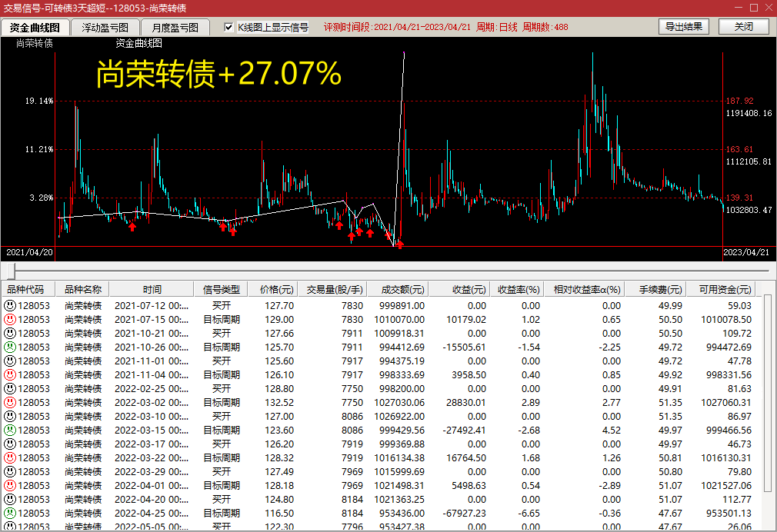Click the green face icon in the 2022-03-15 row
The height and width of the screenshot is (532, 777).
[10, 430]
